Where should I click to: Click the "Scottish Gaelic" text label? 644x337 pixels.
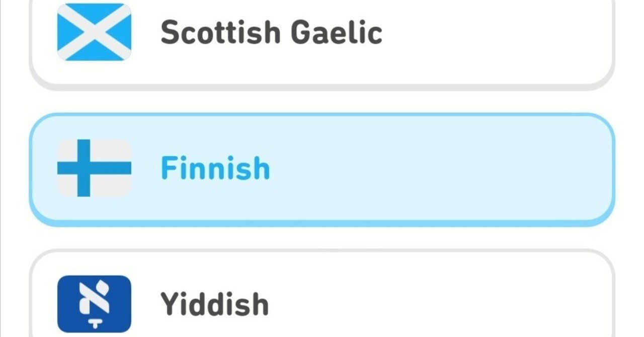coord(271,33)
